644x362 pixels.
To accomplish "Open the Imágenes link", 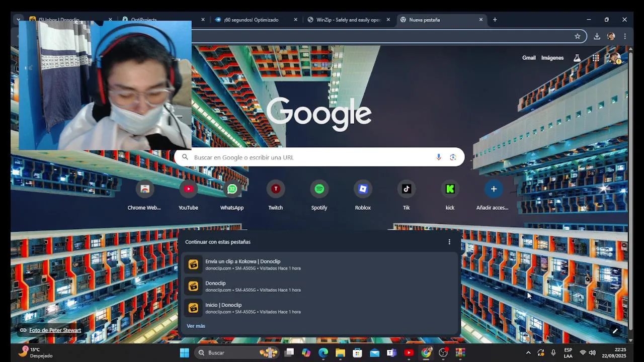I will (x=552, y=58).
